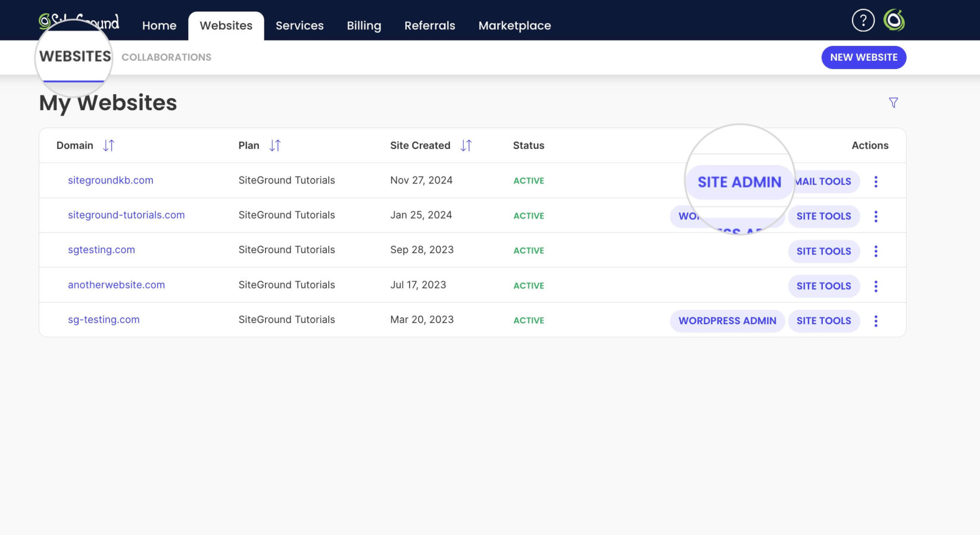
Task: Open more actions menu for sitegroundkb.com
Action: tap(875, 182)
